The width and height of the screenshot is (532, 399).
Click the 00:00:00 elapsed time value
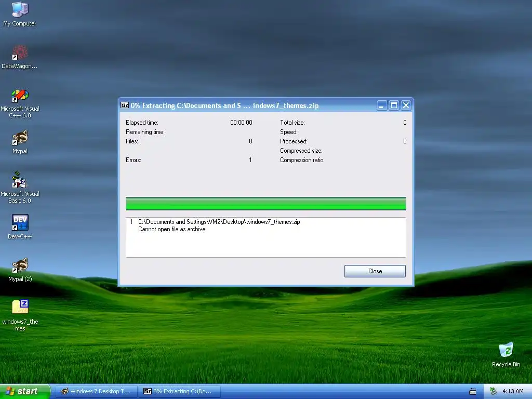click(241, 123)
